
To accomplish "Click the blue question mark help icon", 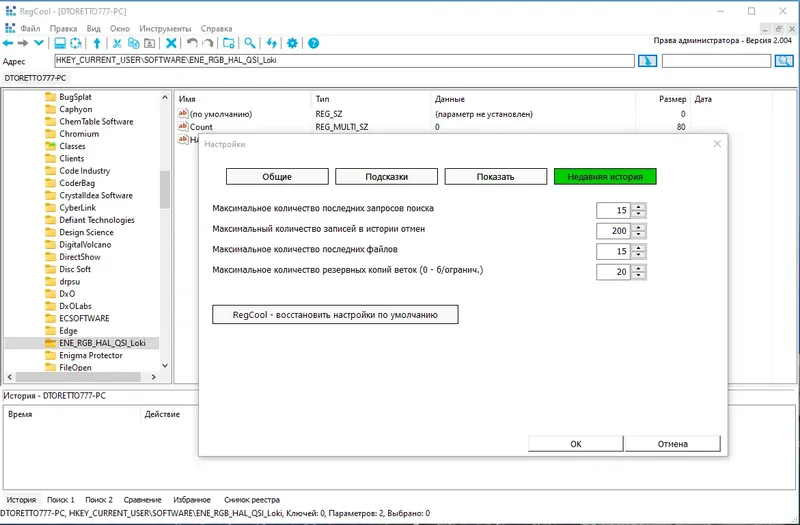I will click(x=314, y=43).
